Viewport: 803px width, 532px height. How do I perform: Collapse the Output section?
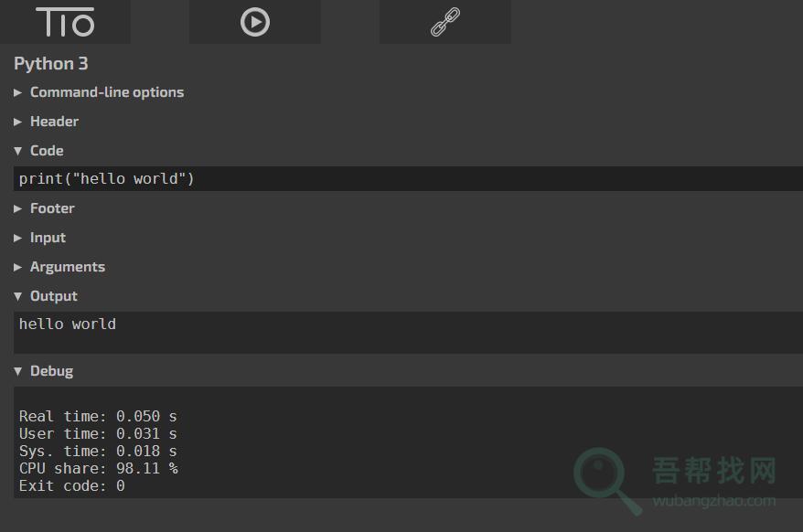coord(53,296)
